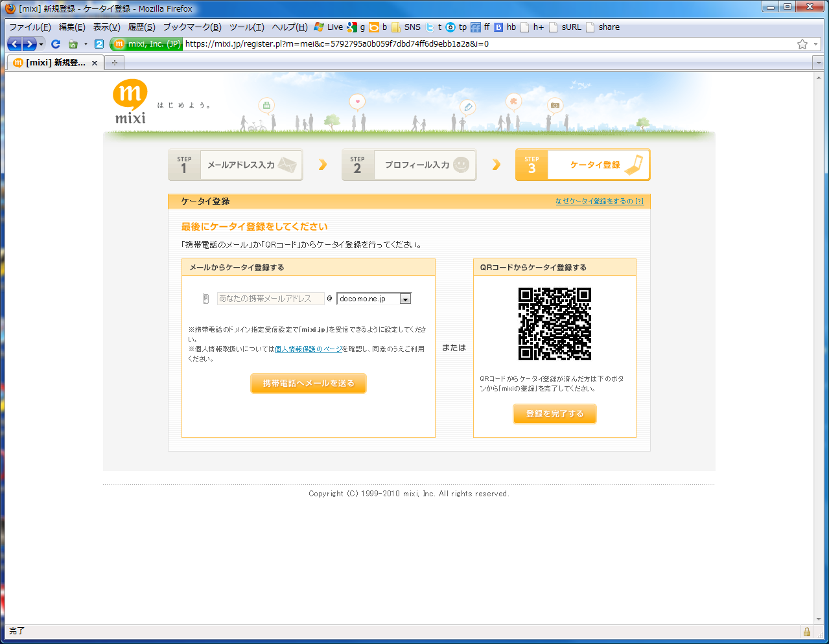Bookmark this page with the star icon

click(x=802, y=44)
